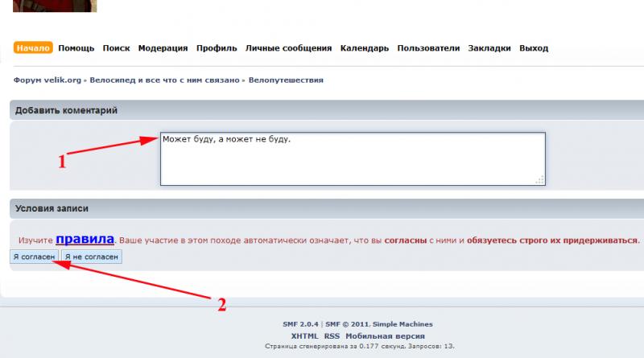
Task: Click the Велопутешествия breadcrumb link
Action: (x=286, y=80)
